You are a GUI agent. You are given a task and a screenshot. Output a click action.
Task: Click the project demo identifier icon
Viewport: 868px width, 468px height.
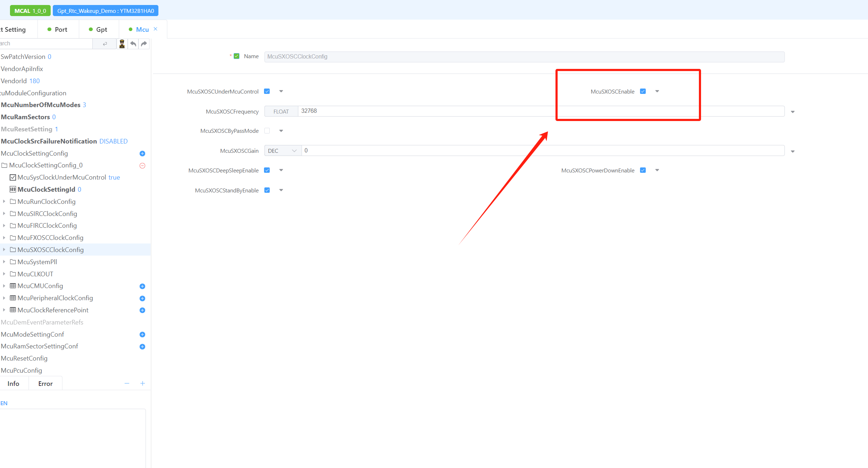[x=113, y=10]
